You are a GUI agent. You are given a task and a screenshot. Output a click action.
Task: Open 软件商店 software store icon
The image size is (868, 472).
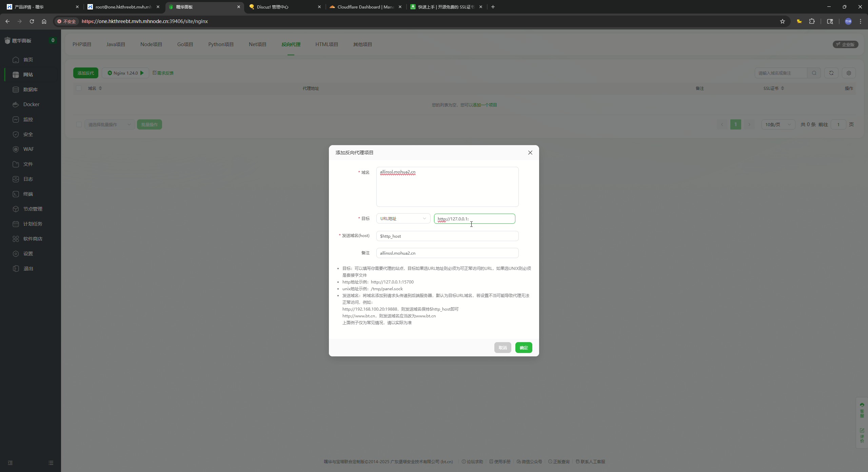tap(16, 239)
